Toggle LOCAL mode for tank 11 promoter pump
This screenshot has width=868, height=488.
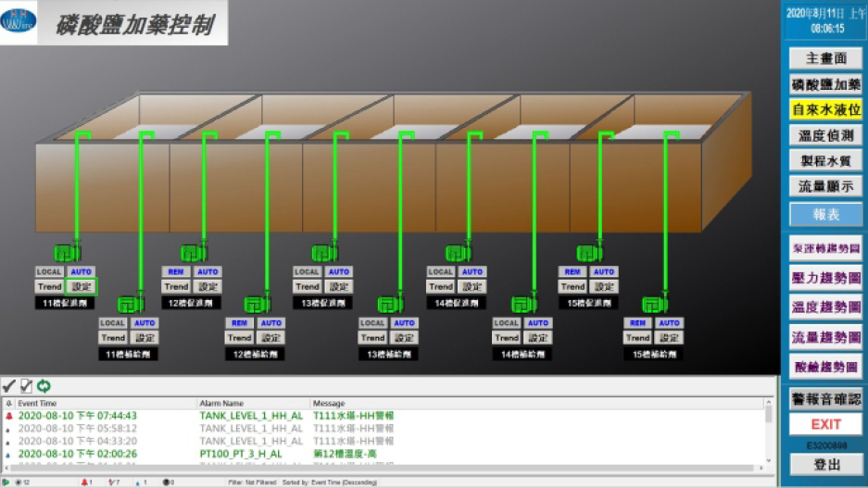click(49, 272)
